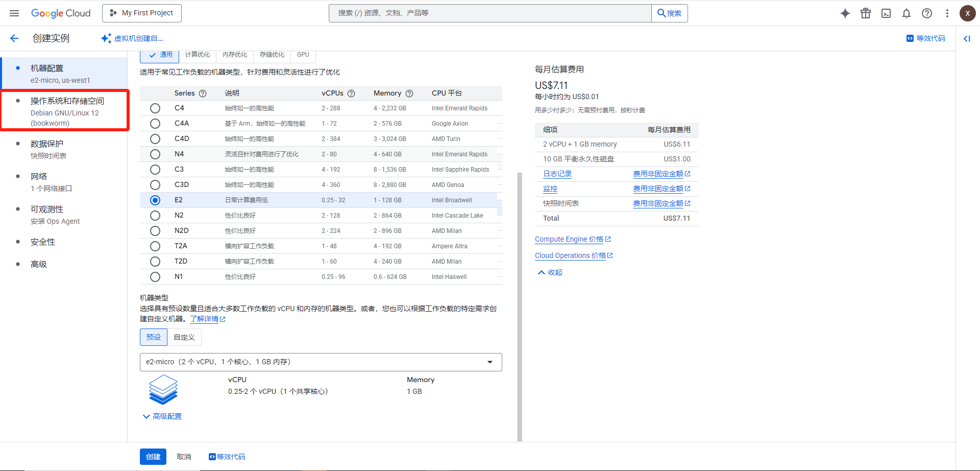Select the C3D series radio button
The width and height of the screenshot is (980, 471).
point(155,185)
